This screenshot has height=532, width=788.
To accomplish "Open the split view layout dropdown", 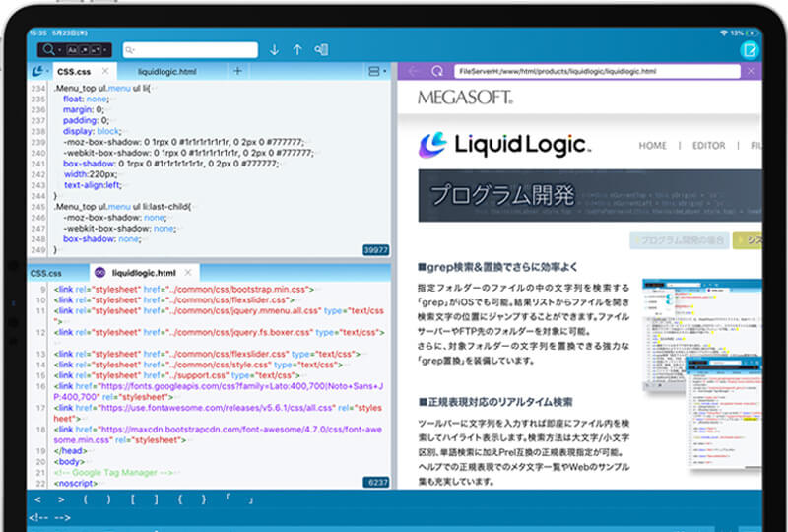I will coord(377,72).
